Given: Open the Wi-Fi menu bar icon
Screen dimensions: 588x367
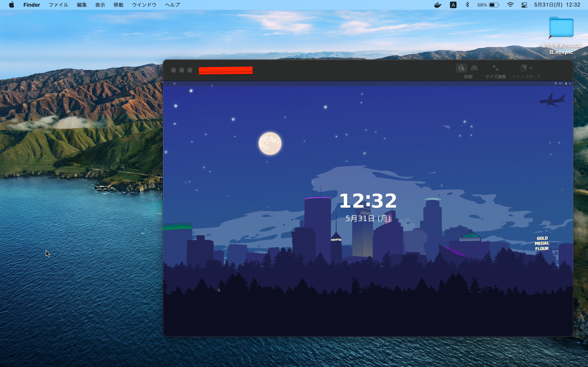Looking at the screenshot, I should (510, 5).
